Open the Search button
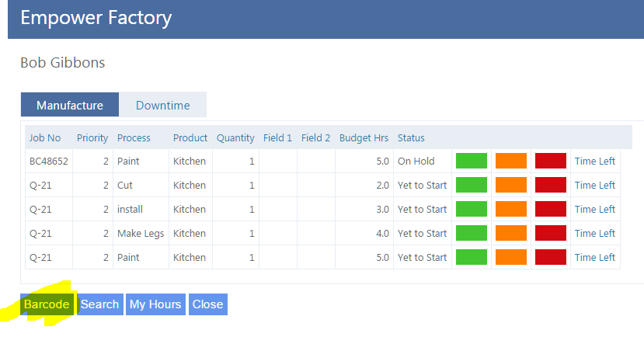The height and width of the screenshot is (344, 644). point(99,304)
